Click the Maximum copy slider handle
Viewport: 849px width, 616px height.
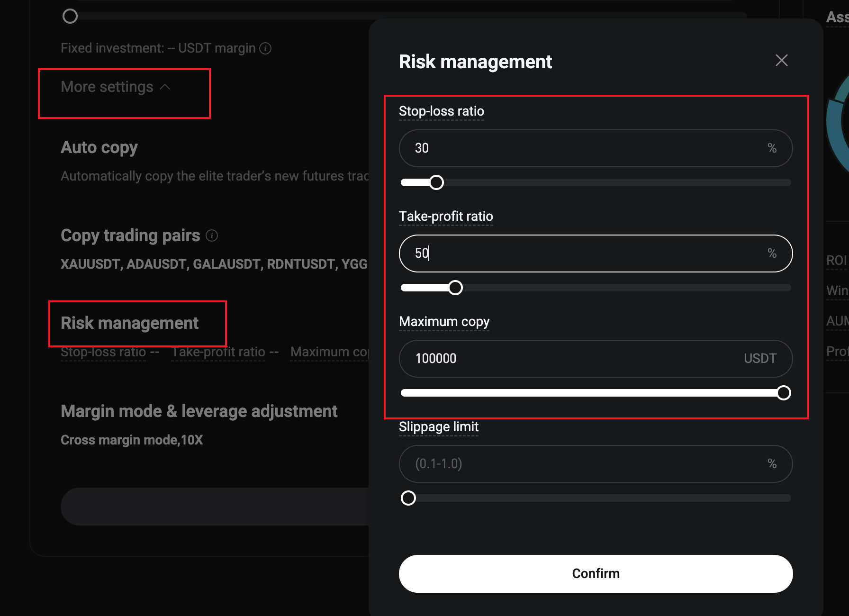[x=784, y=393]
